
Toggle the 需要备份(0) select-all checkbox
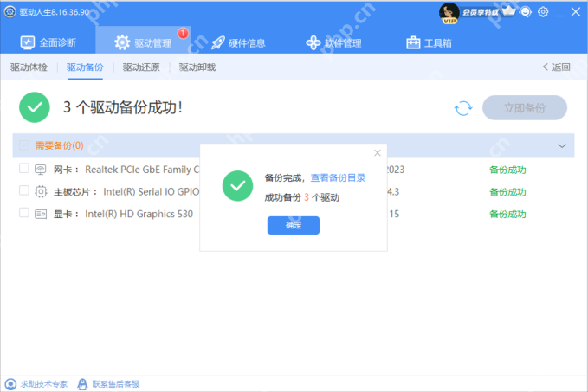(x=24, y=145)
